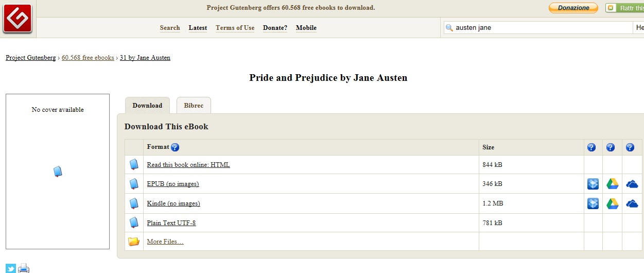Download the Kindle (no images) file
The image size is (644, 273).
pyautogui.click(x=173, y=203)
